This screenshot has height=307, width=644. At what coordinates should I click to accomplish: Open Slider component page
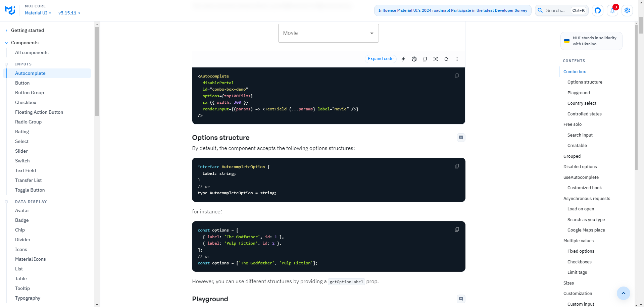[21, 151]
